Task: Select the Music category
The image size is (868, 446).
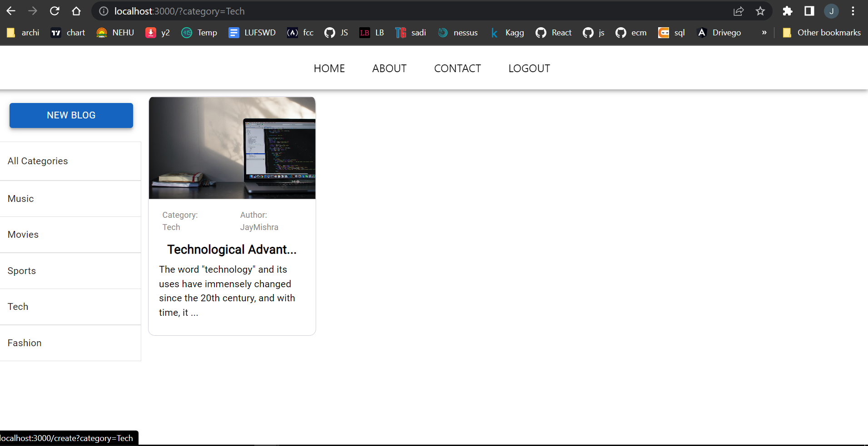Action: [20, 198]
